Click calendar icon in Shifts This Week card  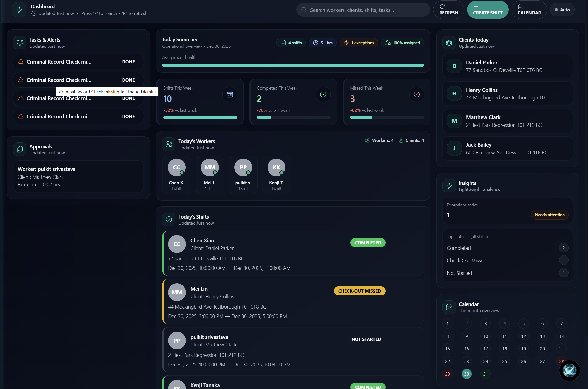[x=230, y=94]
